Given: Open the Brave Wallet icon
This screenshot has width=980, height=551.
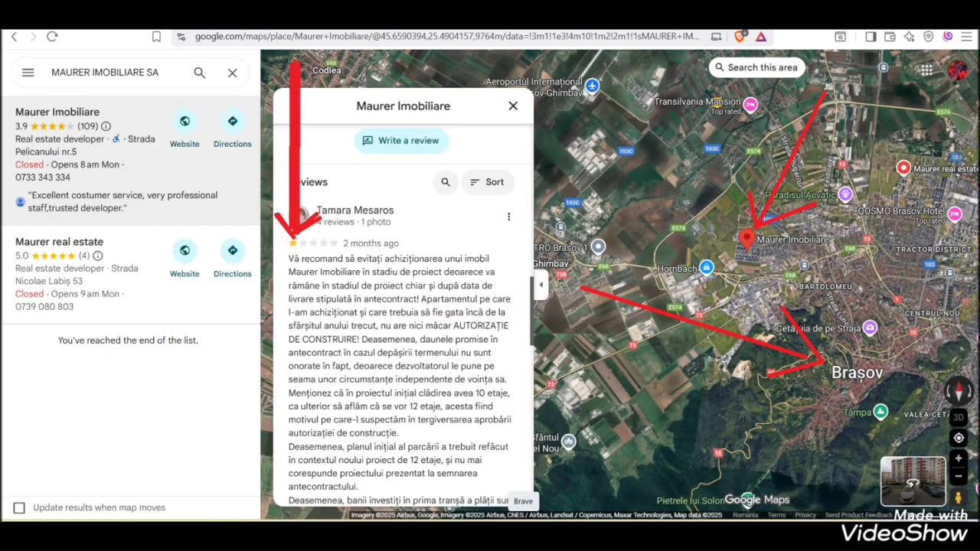Looking at the screenshot, I should 890,37.
